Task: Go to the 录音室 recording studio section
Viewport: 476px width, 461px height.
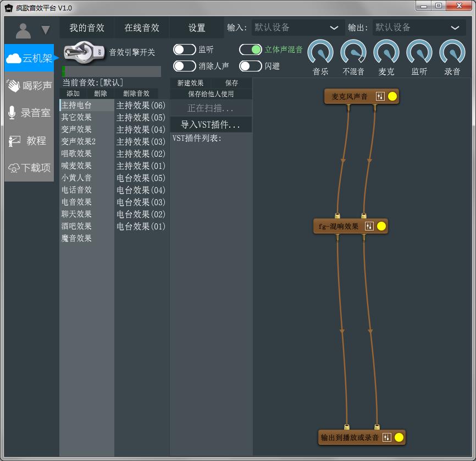Action: [30, 113]
